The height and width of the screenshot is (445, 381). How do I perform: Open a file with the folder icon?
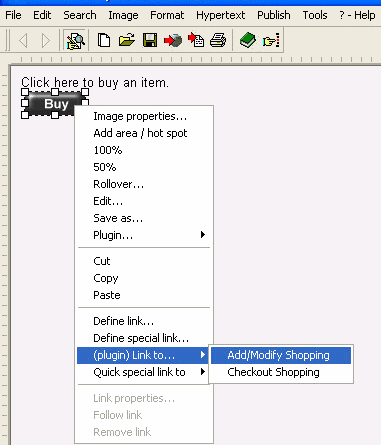(x=127, y=40)
